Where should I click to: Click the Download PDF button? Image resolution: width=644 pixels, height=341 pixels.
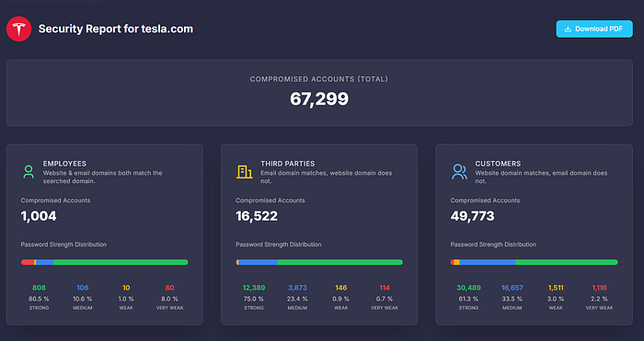[594, 28]
